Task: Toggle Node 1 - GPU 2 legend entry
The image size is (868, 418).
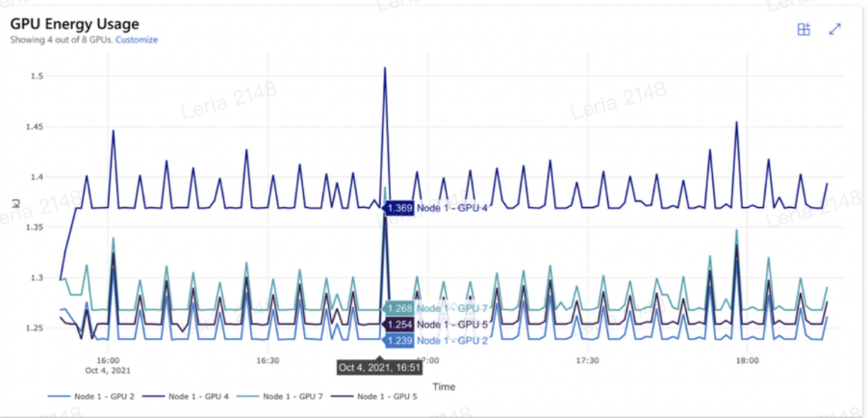Action: coord(90,397)
